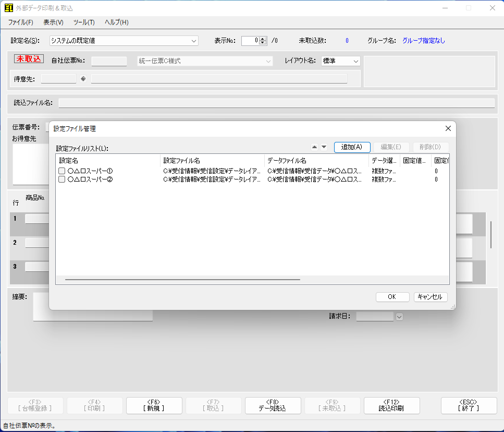Open the 設定名 dropdown showing システムの既定値
Screen dimensions: 504x432
124,41
